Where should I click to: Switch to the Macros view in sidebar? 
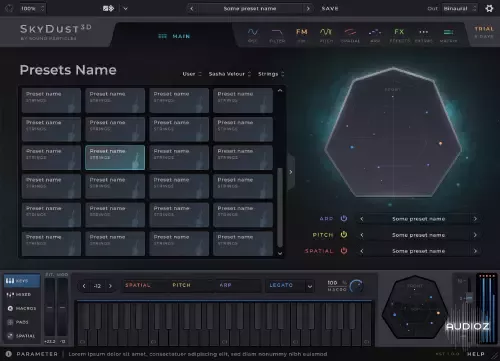22,308
